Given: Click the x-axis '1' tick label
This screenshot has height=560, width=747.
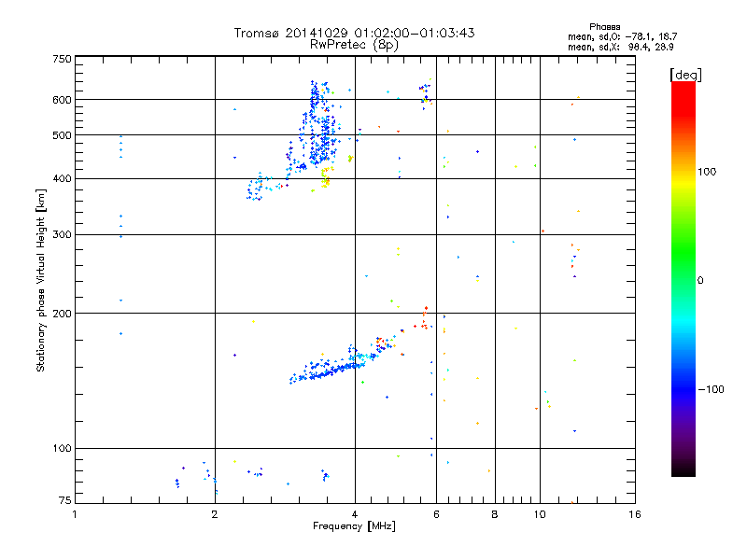Looking at the screenshot, I should click(x=75, y=514).
